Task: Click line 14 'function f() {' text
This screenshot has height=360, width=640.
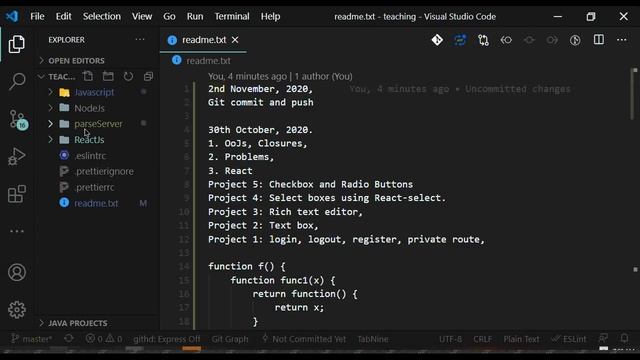Action: (247, 267)
